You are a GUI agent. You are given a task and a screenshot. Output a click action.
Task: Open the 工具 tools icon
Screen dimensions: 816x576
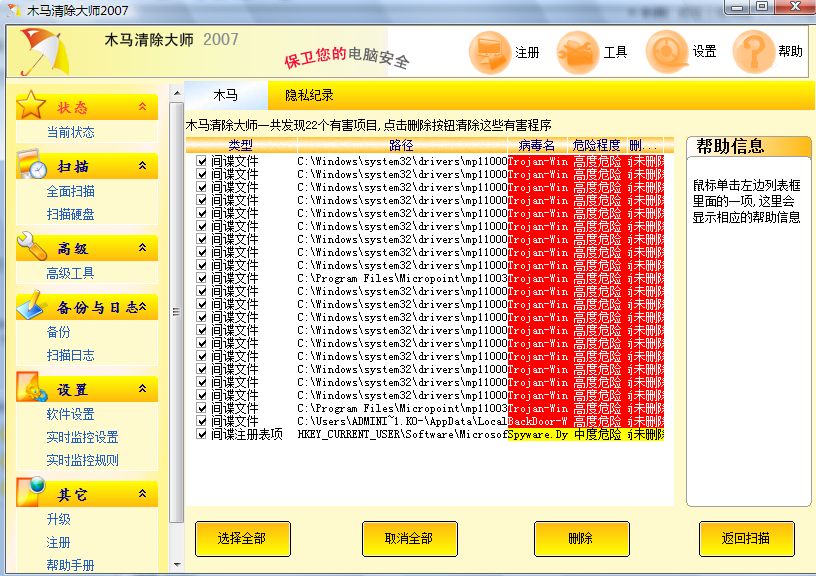577,52
